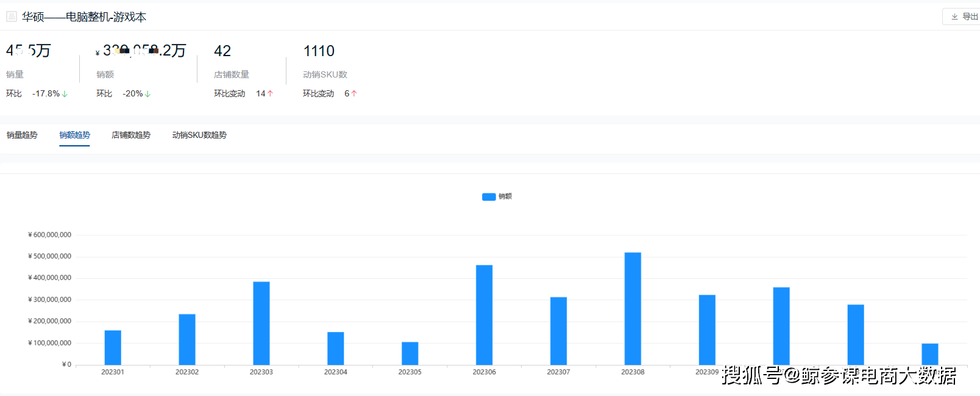This screenshot has height=396, width=980.
Task: Click the up arrow next to 14
Action: click(270, 93)
